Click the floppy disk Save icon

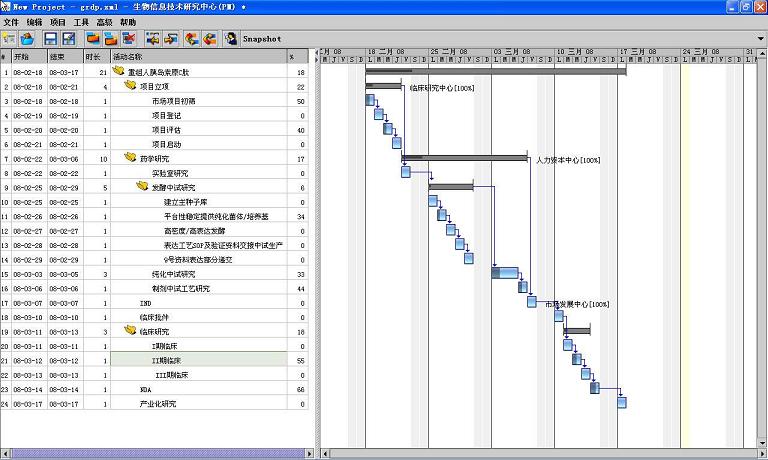click(49, 39)
